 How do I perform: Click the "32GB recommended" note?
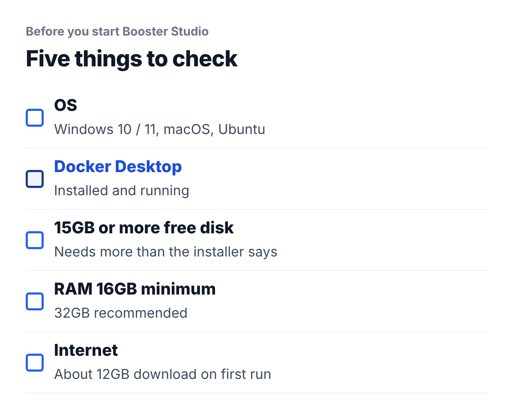click(121, 313)
